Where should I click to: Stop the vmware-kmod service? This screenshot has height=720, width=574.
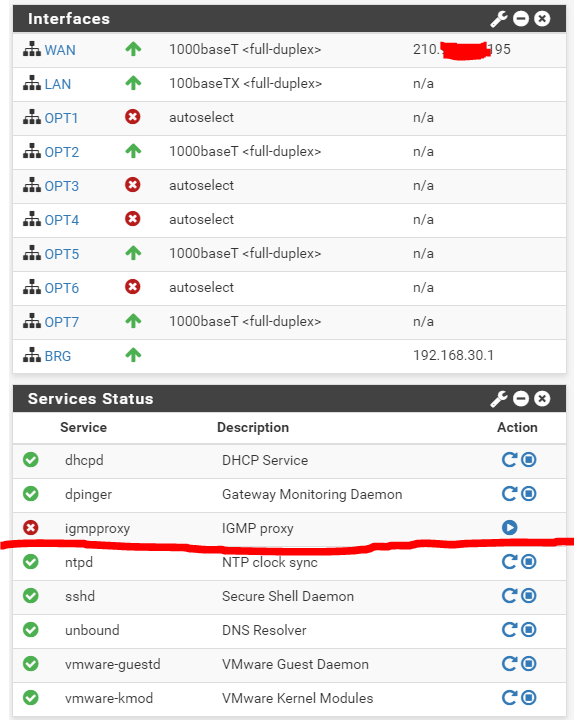pos(529,698)
